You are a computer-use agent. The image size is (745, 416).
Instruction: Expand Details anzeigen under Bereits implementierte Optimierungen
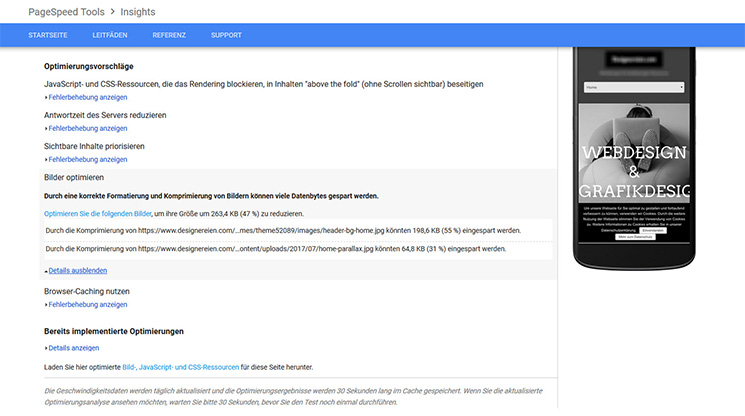point(74,348)
